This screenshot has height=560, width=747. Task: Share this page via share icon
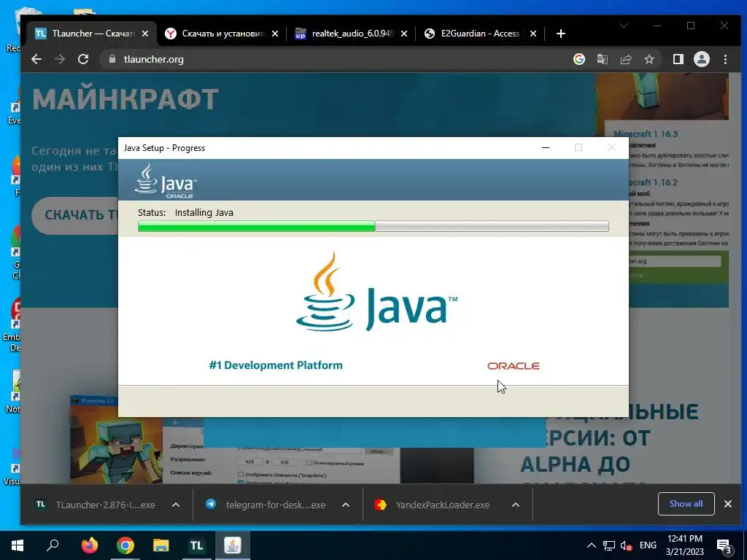625,59
